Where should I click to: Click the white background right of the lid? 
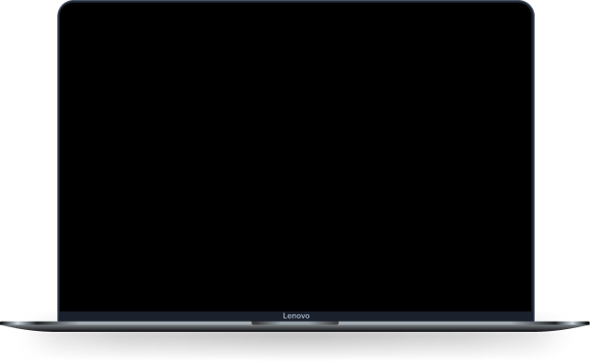click(x=562, y=158)
